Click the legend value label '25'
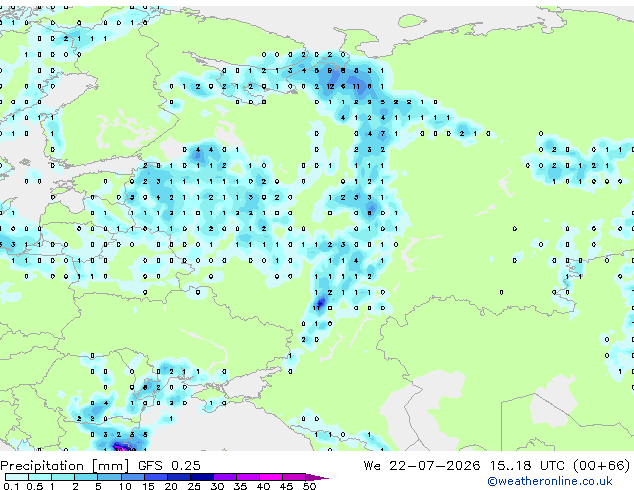634x490 pixels. (194, 486)
